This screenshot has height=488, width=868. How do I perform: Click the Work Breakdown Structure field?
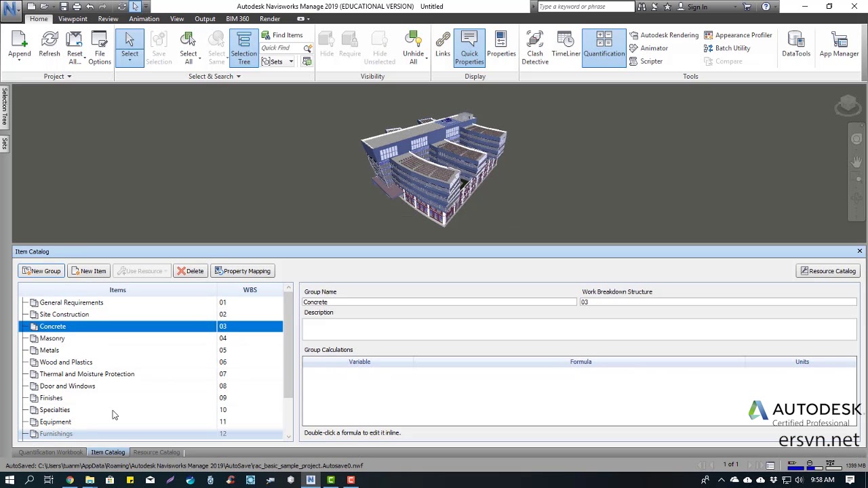[x=719, y=302]
